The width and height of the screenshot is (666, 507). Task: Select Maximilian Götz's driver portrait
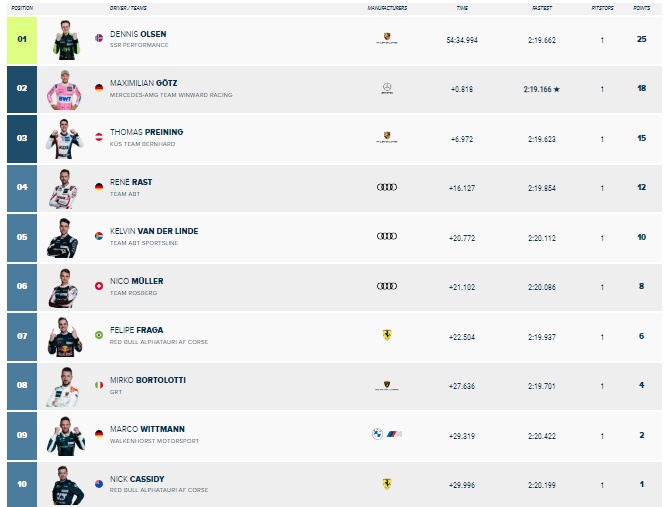[64, 90]
